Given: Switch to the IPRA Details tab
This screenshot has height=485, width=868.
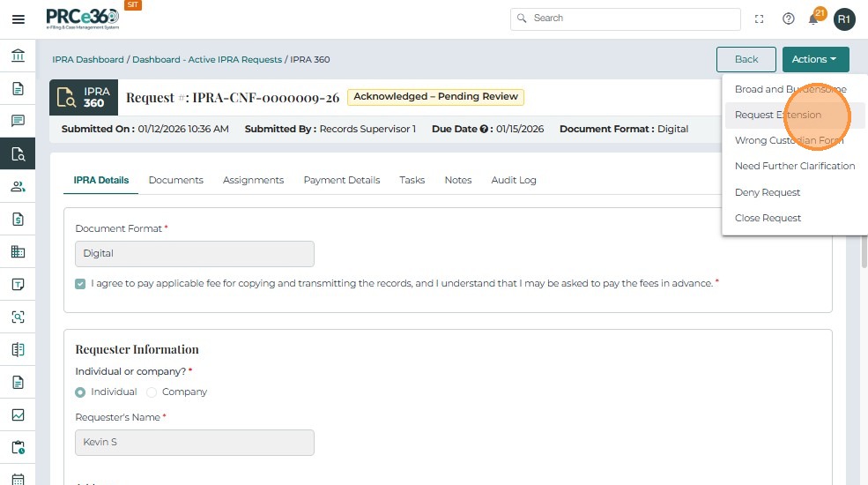Looking at the screenshot, I should click(x=100, y=180).
